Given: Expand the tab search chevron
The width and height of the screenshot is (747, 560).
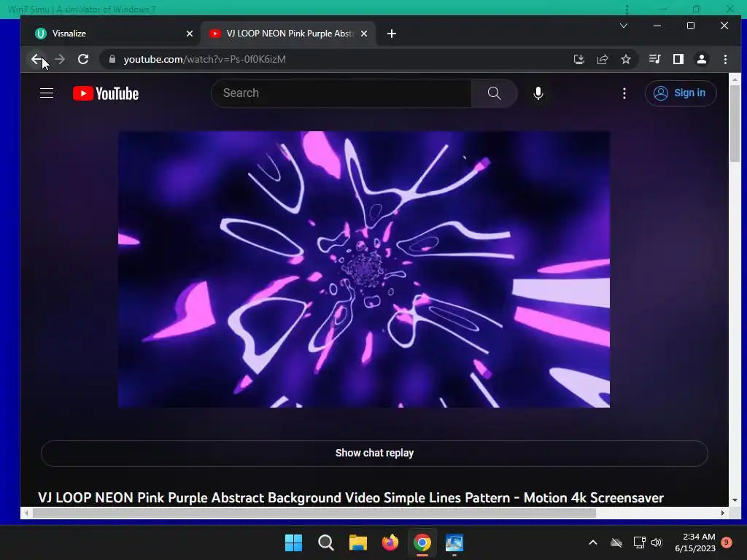Looking at the screenshot, I should point(624,26).
